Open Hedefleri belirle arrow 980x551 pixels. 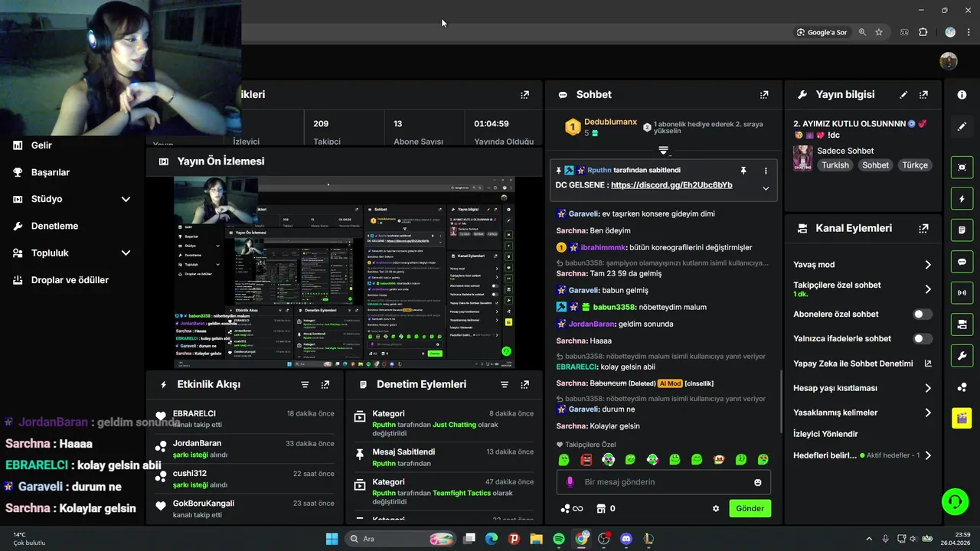click(928, 455)
